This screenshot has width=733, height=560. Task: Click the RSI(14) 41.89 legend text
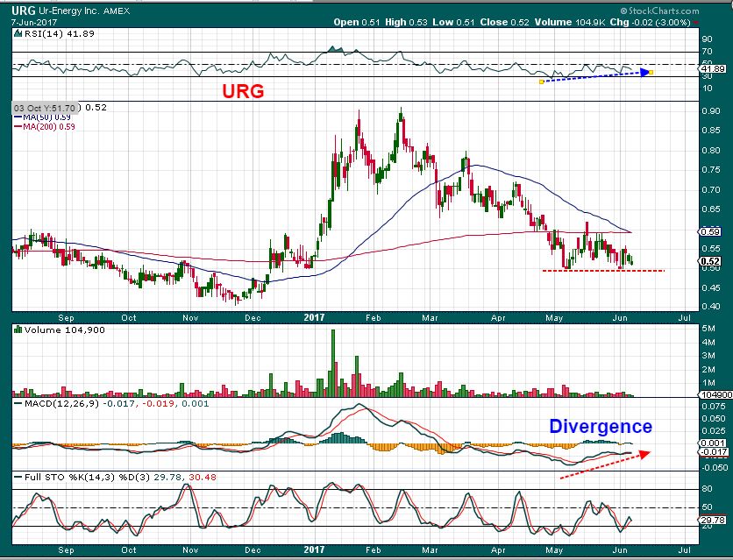click(59, 33)
